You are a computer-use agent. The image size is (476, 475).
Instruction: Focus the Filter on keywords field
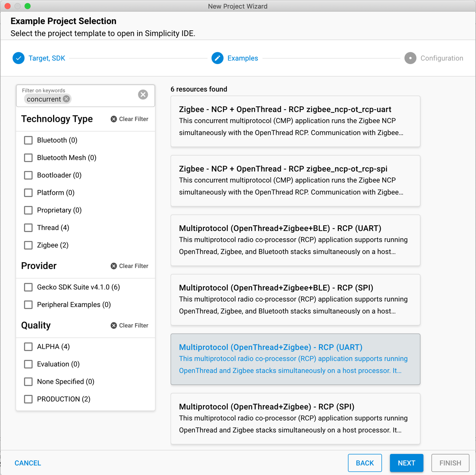(x=102, y=99)
